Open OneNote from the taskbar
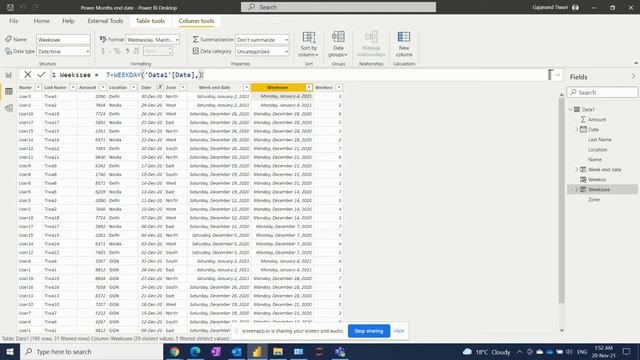Viewport: 640px width, 360px height. pos(216,351)
